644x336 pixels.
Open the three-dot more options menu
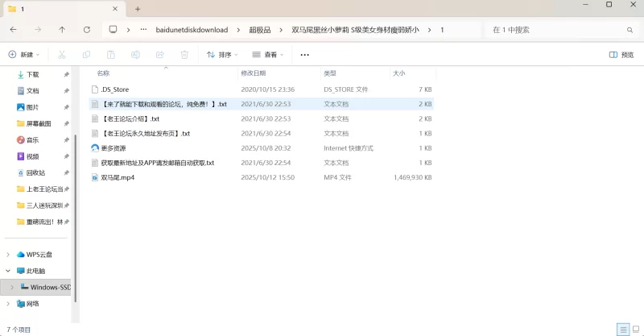tap(304, 55)
